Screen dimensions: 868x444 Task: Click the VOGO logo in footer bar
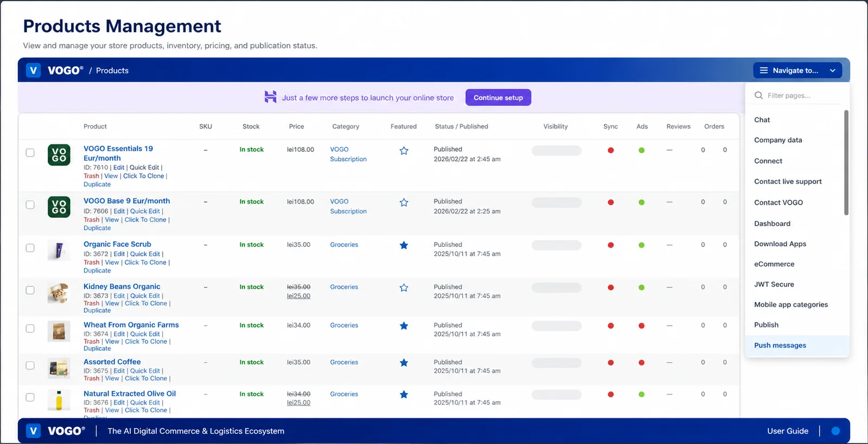tap(56, 431)
